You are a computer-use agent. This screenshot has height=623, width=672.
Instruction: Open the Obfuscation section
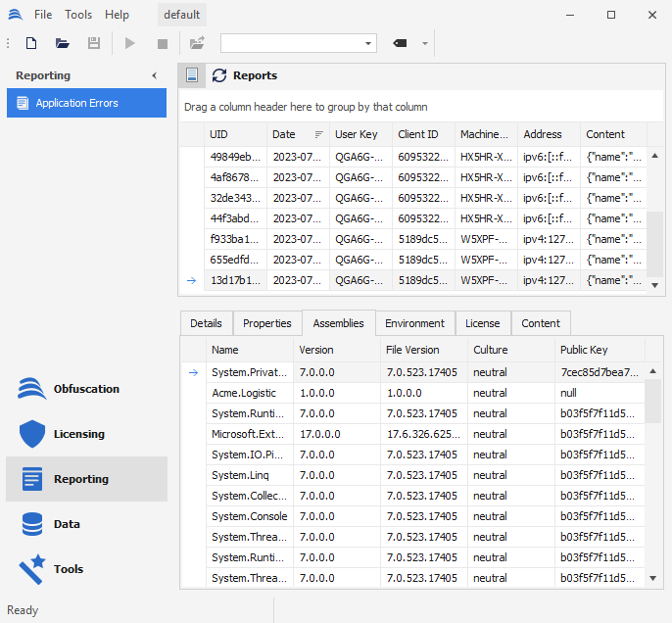pyautogui.click(x=86, y=389)
